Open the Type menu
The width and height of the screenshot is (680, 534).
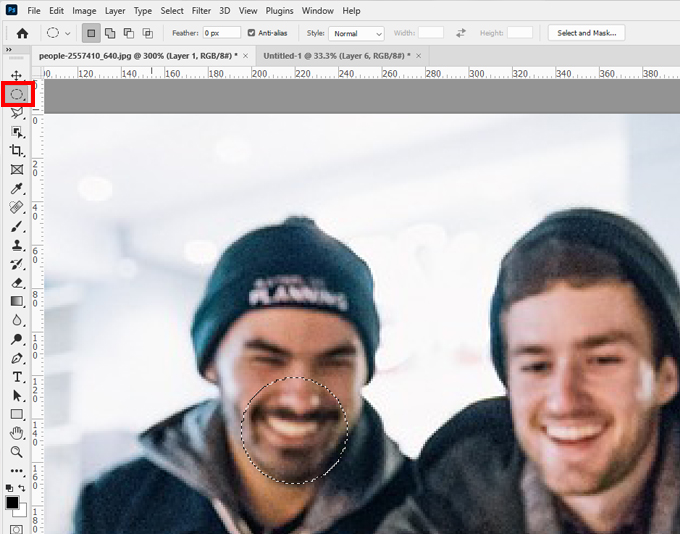pyautogui.click(x=143, y=11)
